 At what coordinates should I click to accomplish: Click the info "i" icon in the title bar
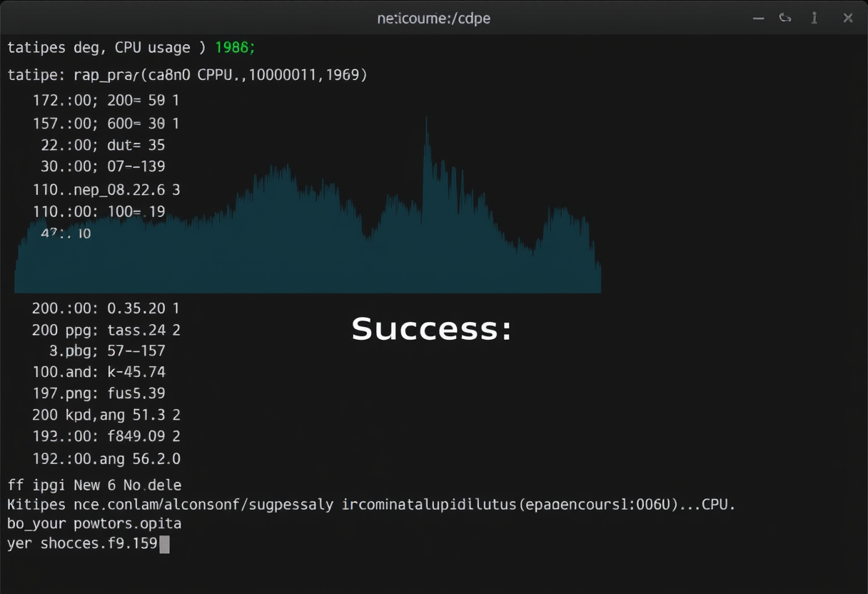tap(814, 18)
